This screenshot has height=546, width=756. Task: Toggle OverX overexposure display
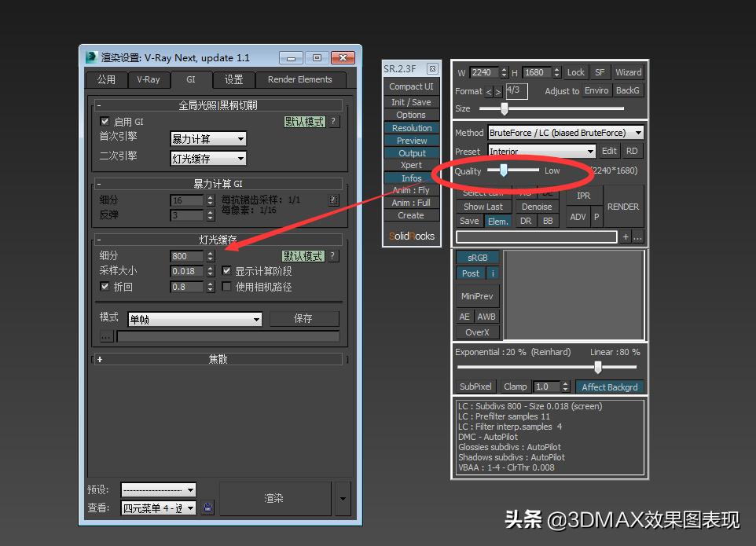pyautogui.click(x=477, y=332)
